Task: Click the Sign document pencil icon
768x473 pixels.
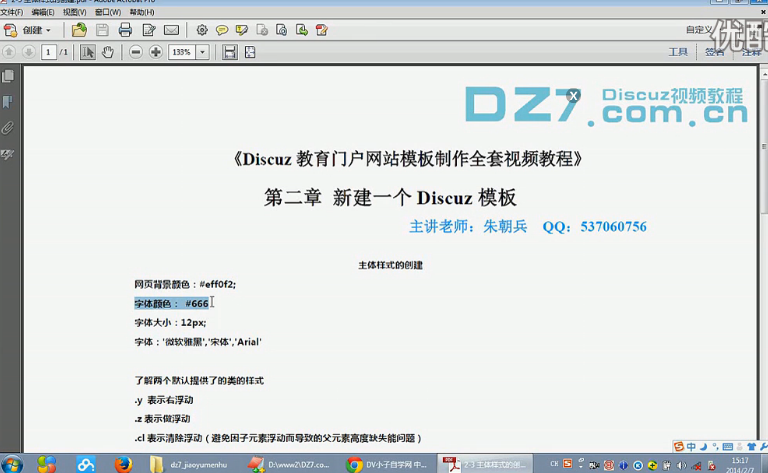Action: (x=322, y=30)
